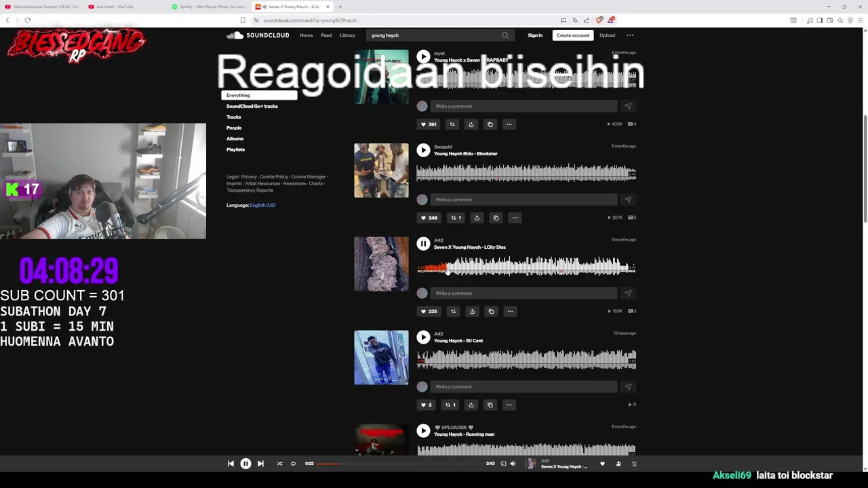Open more options for the TRAPBABY track
Image resolution: width=868 pixels, height=488 pixels.
click(509, 124)
